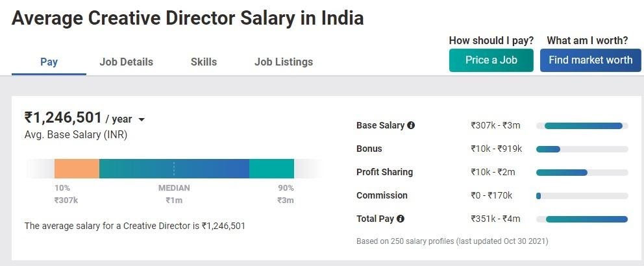Switch to the Pay tab
644x266 pixels.
pyautogui.click(x=49, y=62)
